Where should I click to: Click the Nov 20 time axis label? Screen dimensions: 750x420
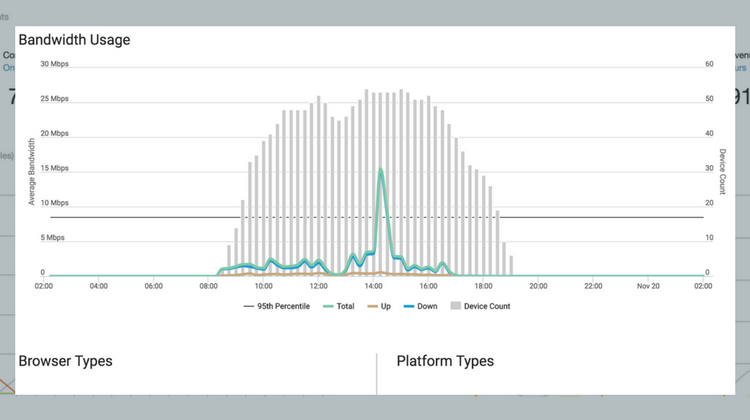point(648,286)
